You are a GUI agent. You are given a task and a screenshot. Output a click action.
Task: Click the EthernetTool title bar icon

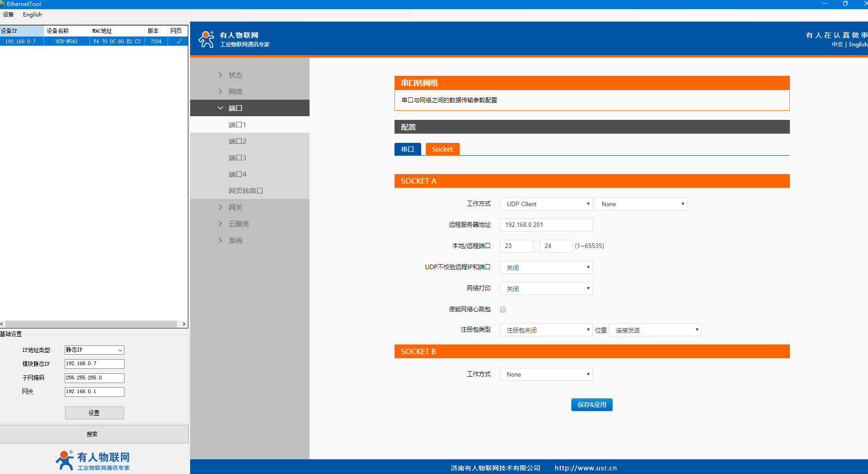click(x=2, y=4)
